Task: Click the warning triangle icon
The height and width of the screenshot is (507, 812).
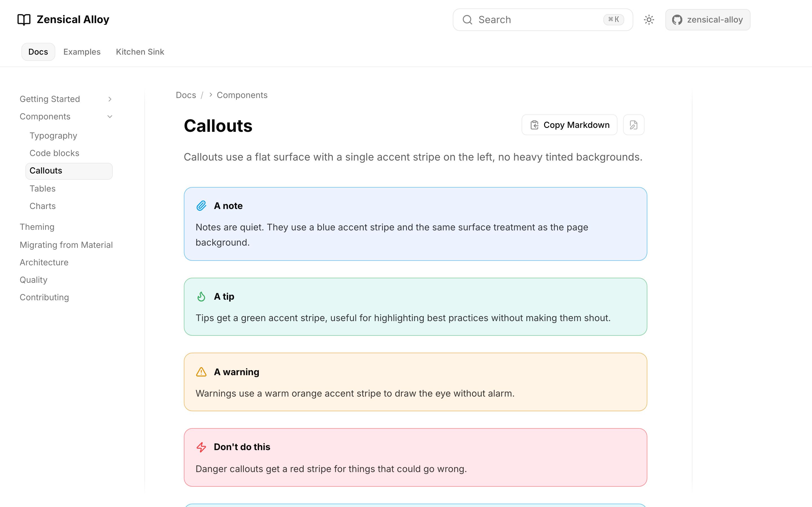Action: [x=201, y=372]
